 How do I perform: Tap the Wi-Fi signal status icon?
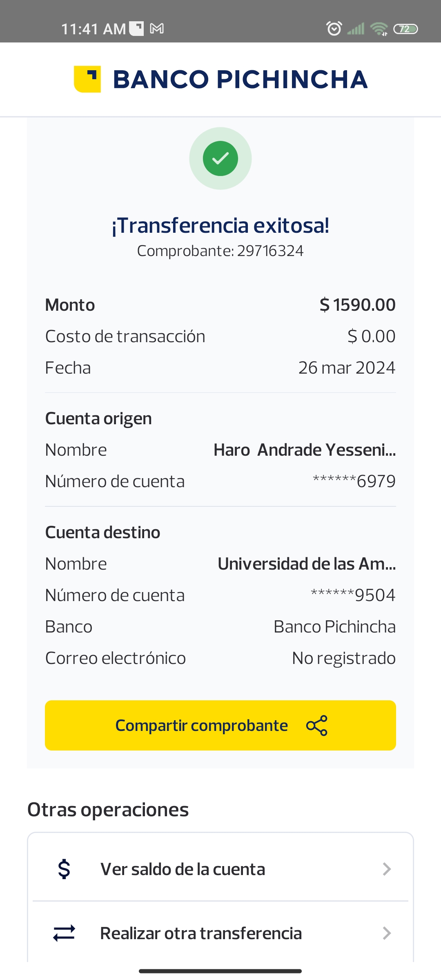(379, 29)
